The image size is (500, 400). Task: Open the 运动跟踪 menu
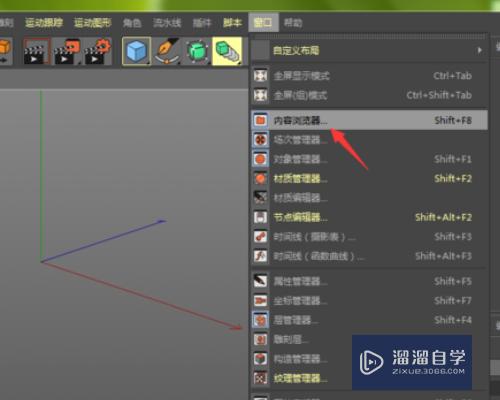(x=44, y=23)
